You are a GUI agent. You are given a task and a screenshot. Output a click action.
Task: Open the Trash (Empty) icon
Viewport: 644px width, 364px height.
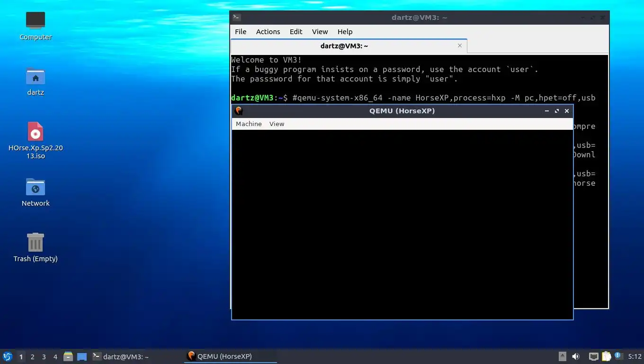[x=36, y=242]
